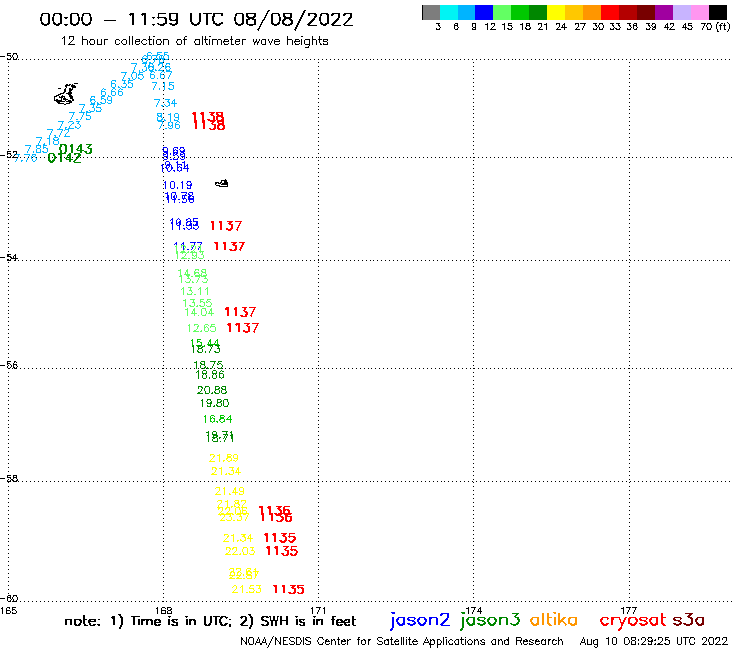This screenshot has width=740, height=650.
Task: Click the blue wave height '10.19'
Action: tap(177, 185)
